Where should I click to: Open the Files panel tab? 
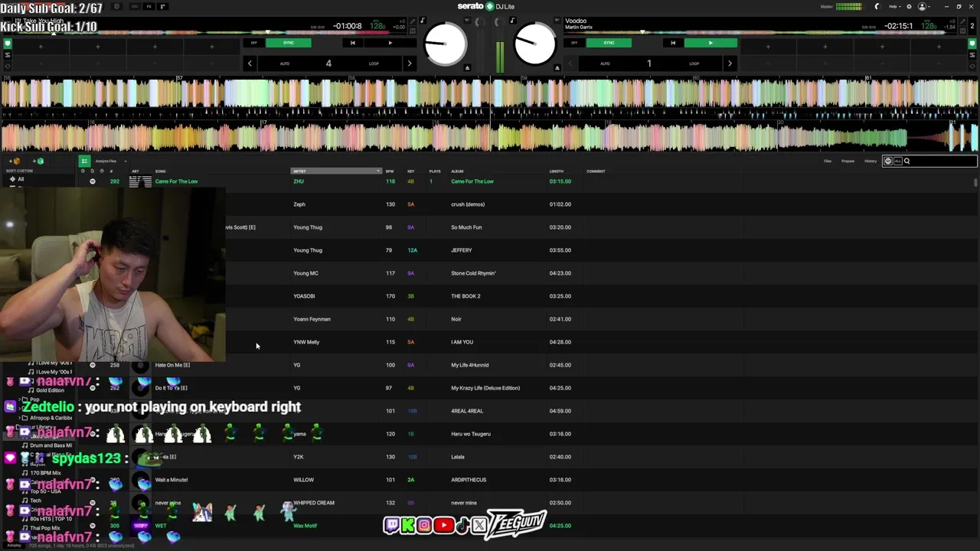[x=828, y=161]
